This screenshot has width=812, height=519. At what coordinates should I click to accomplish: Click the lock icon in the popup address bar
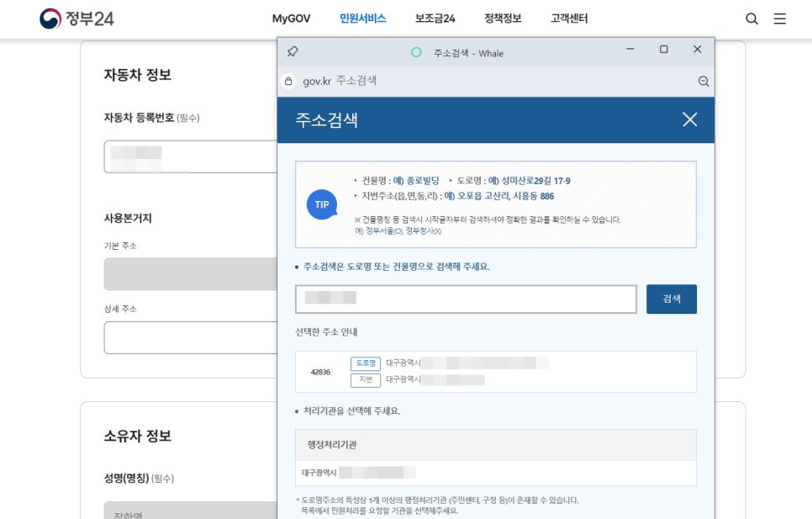tap(288, 81)
